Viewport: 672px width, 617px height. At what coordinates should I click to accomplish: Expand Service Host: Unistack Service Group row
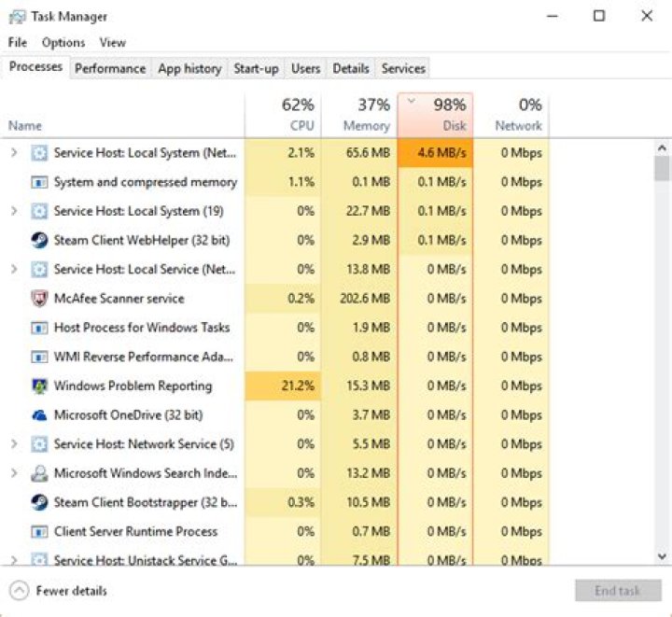point(14,559)
